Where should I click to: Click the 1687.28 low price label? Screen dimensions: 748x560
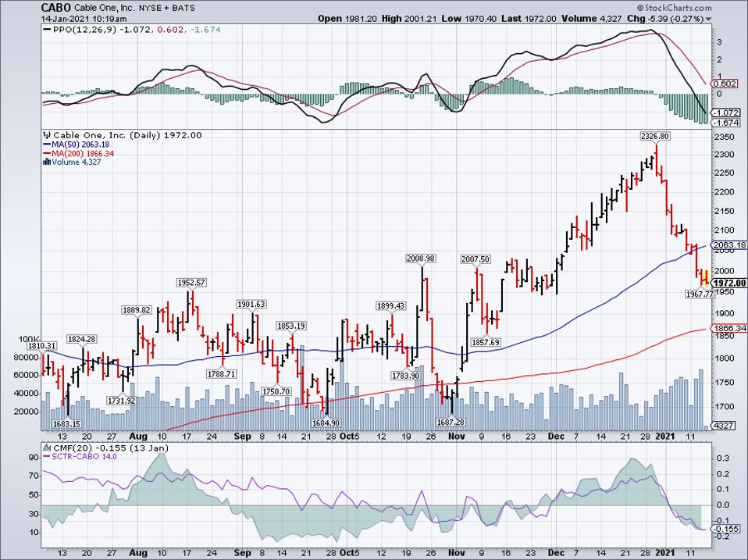pyautogui.click(x=451, y=422)
